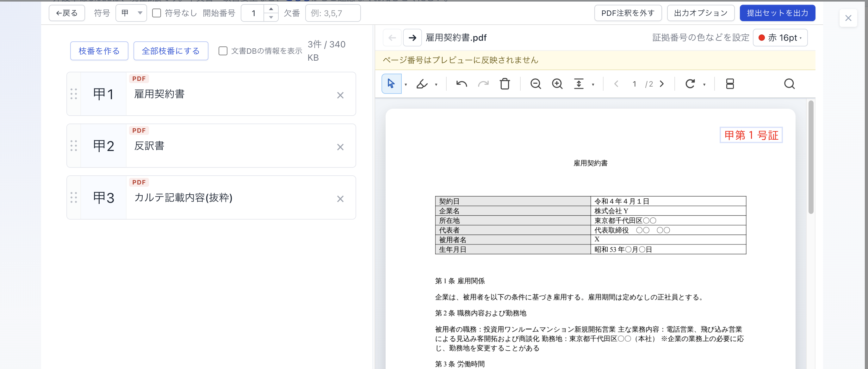Delete selected annotation with trash icon

(505, 83)
